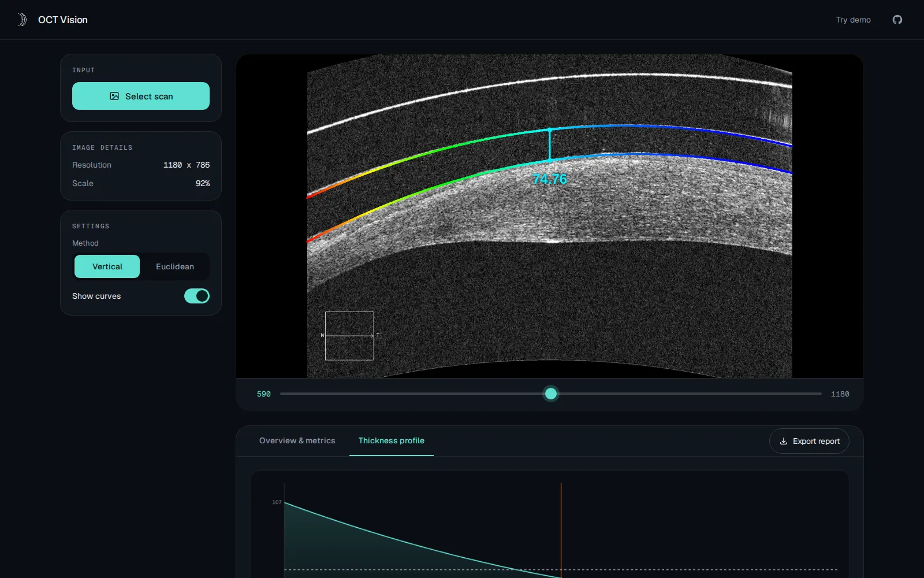
Task: Click the Resolution value 1180 x 786
Action: point(187,165)
